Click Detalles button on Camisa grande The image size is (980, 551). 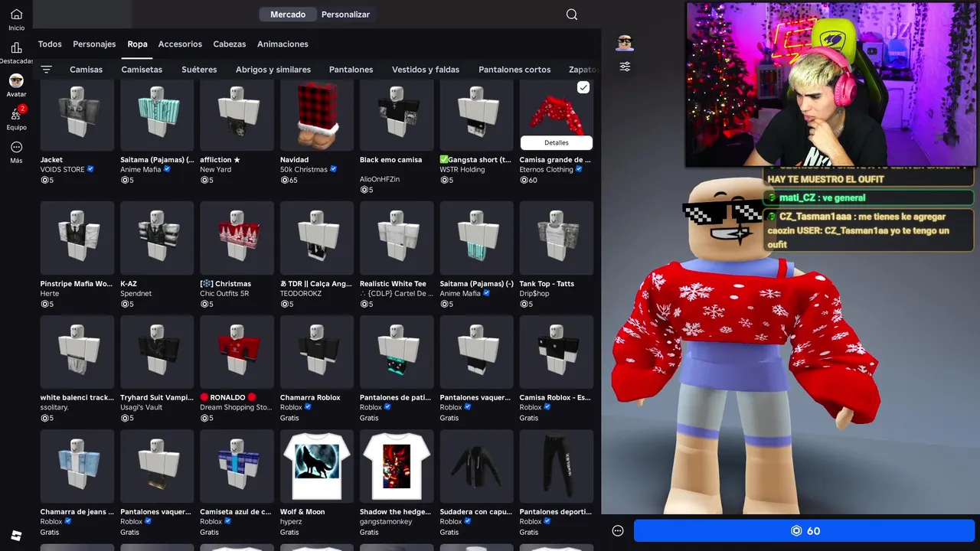pyautogui.click(x=557, y=143)
